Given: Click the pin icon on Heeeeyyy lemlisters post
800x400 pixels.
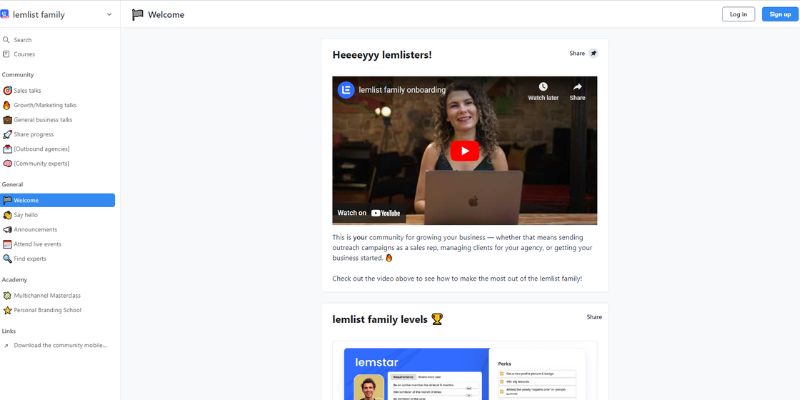Looking at the screenshot, I should pos(593,54).
